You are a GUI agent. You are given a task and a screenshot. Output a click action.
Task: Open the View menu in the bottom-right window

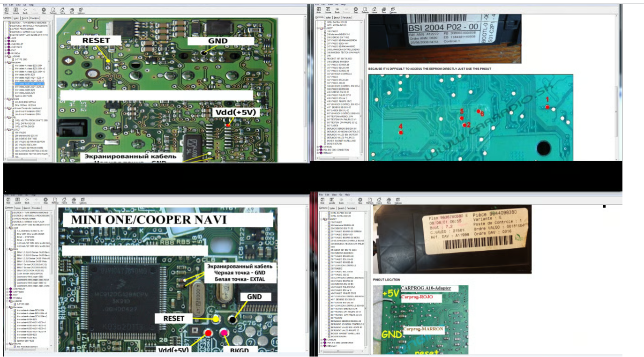pyautogui.click(x=334, y=194)
